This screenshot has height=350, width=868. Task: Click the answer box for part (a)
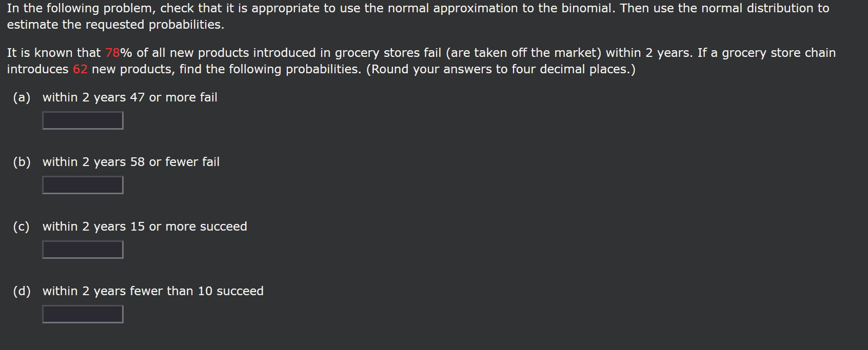[x=83, y=120]
